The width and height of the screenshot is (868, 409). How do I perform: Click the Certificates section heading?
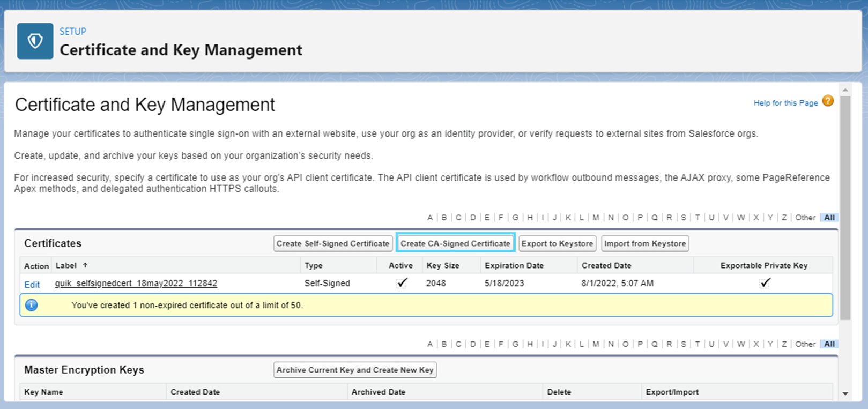(x=53, y=243)
